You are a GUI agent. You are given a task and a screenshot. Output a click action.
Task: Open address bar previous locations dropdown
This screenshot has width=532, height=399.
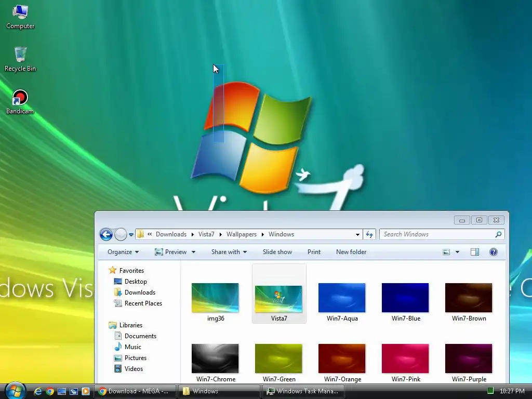click(357, 234)
